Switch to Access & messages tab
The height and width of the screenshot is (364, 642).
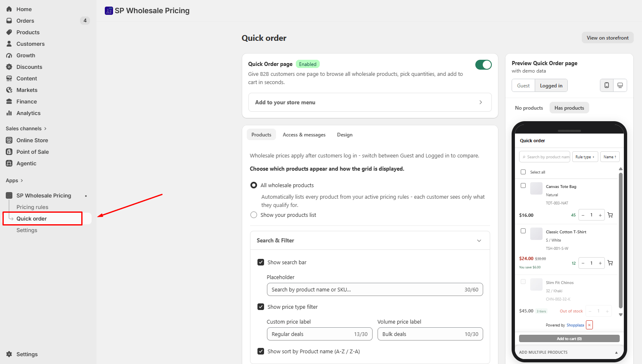[304, 135]
